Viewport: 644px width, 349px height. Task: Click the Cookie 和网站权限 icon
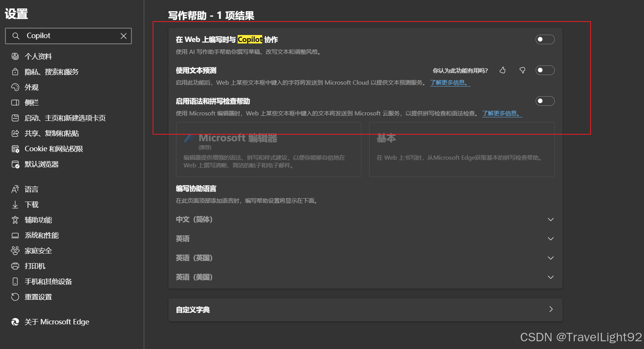(15, 149)
